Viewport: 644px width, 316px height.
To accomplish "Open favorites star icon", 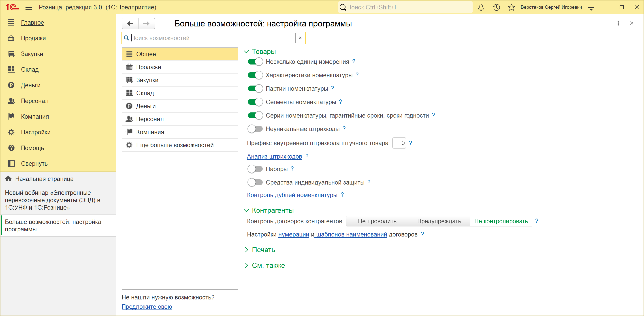I will tap(511, 7).
